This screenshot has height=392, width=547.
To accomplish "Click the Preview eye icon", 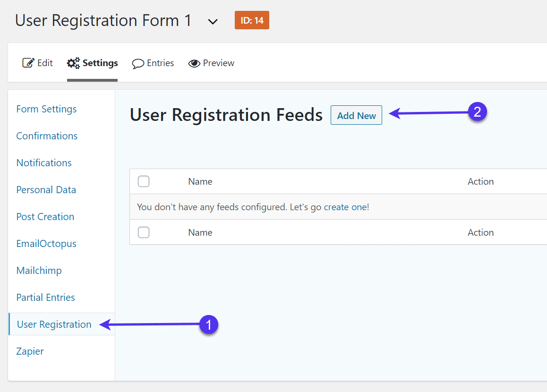I will [194, 63].
